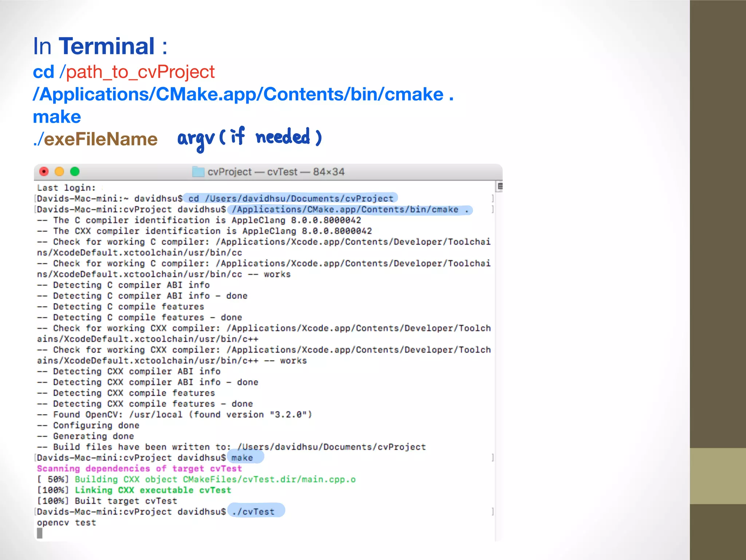Click the cvProject folder icon in title bar
Viewport: 746px width, 560px height.
coord(198,172)
